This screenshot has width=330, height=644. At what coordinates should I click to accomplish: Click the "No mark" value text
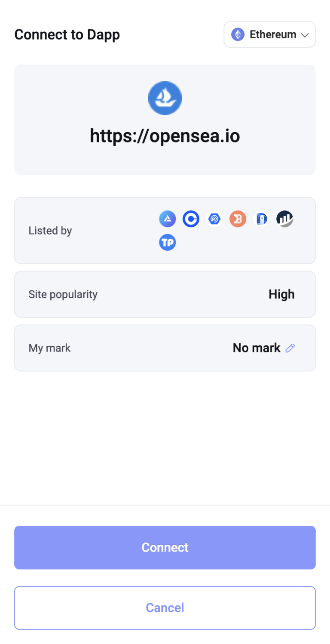[x=257, y=348]
